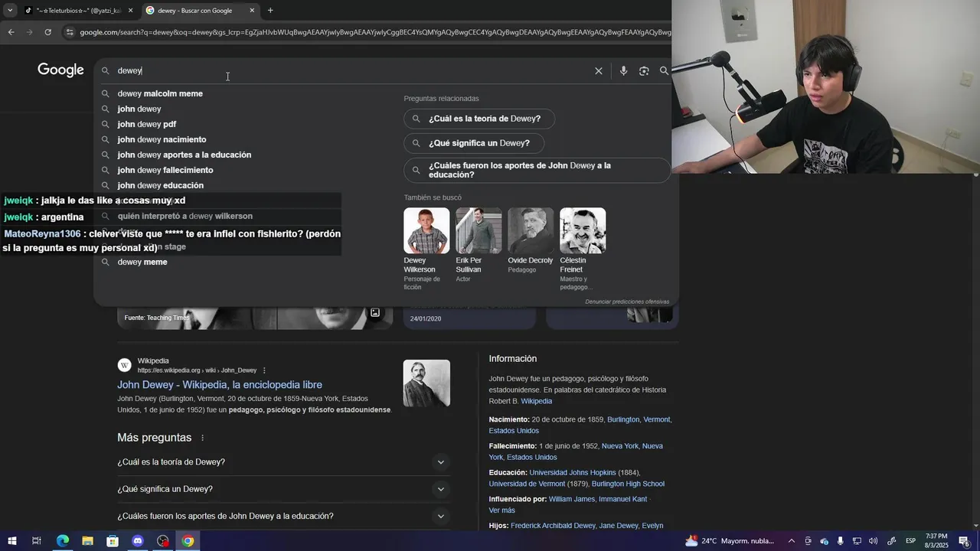Open Ovide Decroly thumbnail
Image resolution: width=980 pixels, height=551 pixels.
tap(531, 230)
